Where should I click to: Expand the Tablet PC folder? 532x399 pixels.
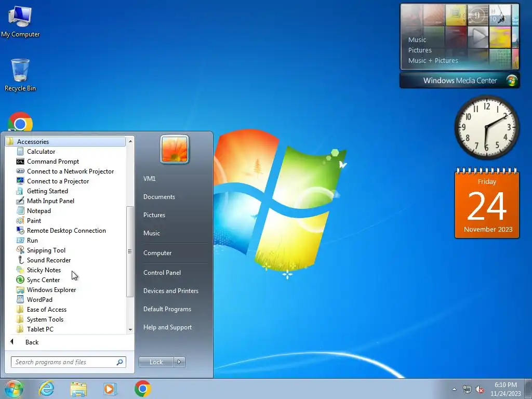[40, 329]
